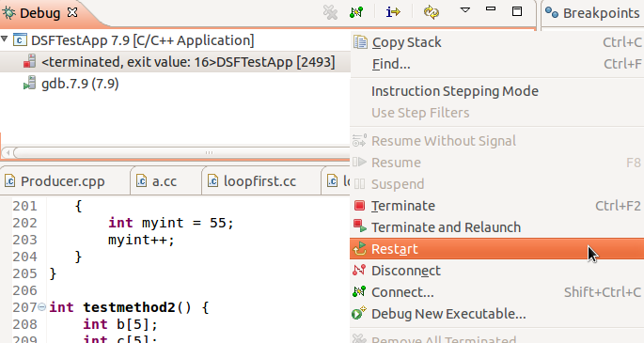Click the Debug view horizontal scrollbar

pos(181,152)
